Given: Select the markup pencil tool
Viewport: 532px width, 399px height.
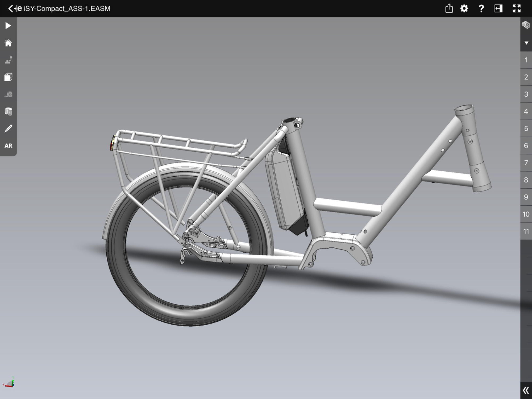Looking at the screenshot, I should tap(8, 129).
